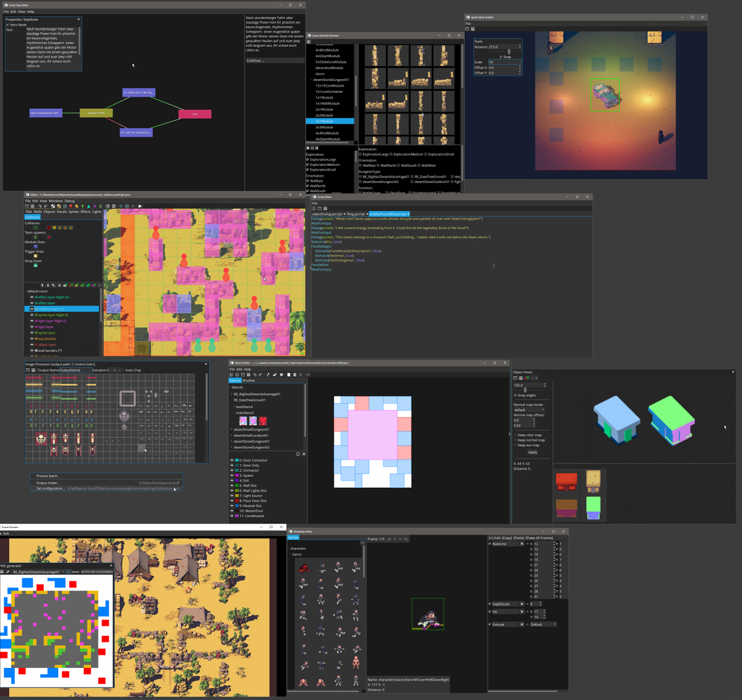Click the new page icon above stencil layer list
The width and height of the screenshot is (742, 700).
click(298, 454)
